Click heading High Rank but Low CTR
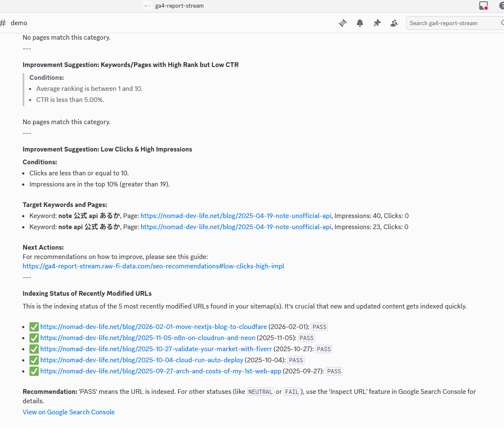 (x=130, y=64)
